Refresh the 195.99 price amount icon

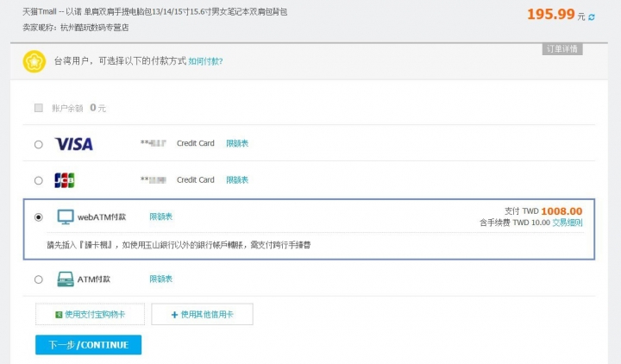coord(592,17)
